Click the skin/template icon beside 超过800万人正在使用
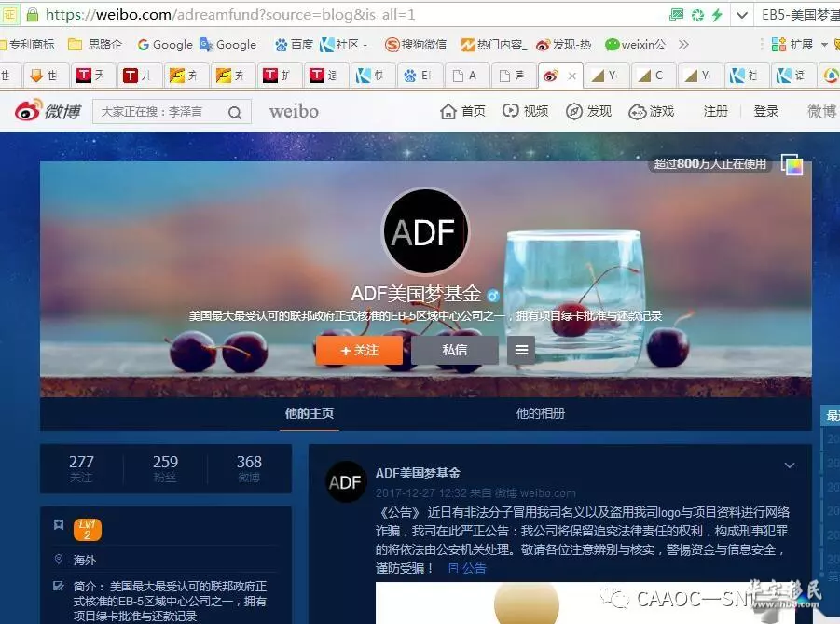The width and height of the screenshot is (840, 624). pyautogui.click(x=792, y=164)
